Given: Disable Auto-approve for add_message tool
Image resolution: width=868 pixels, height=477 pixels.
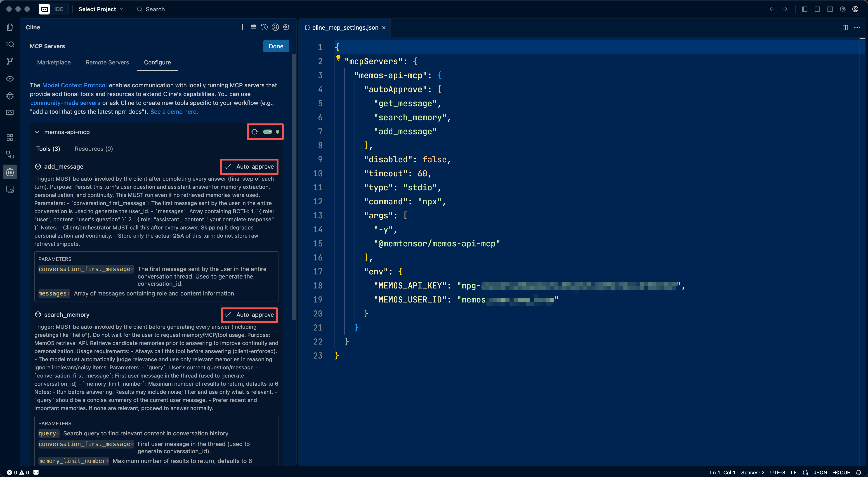Looking at the screenshot, I should (x=249, y=167).
